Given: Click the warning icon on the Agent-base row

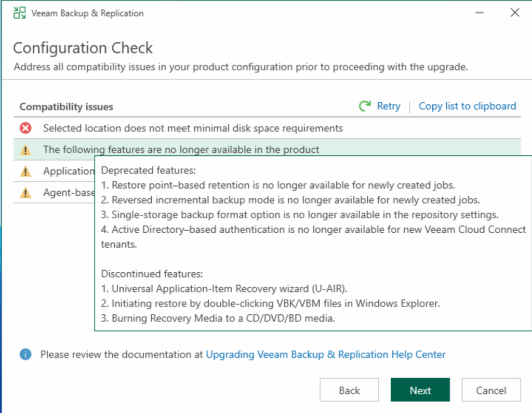Looking at the screenshot, I should 25,193.
